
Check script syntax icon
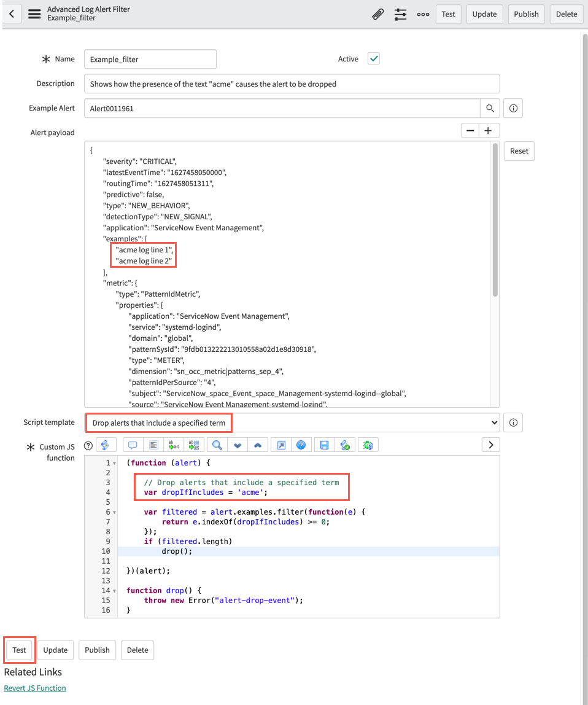(x=345, y=445)
